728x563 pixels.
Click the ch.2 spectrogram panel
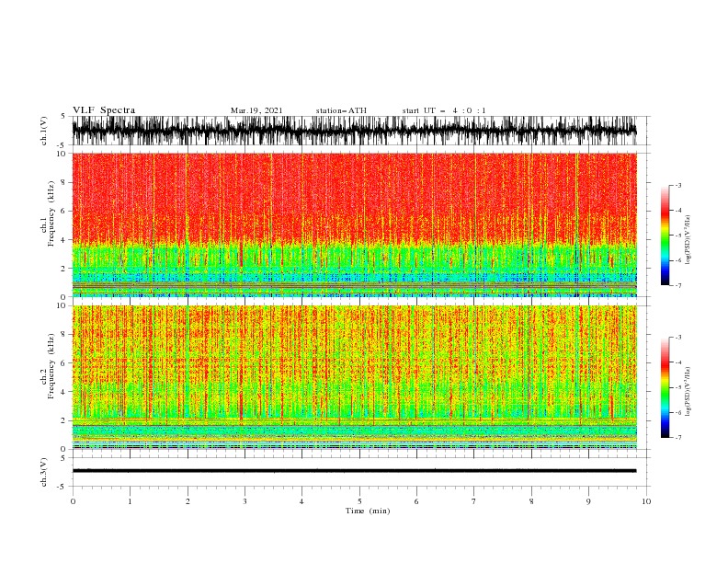pos(354,377)
